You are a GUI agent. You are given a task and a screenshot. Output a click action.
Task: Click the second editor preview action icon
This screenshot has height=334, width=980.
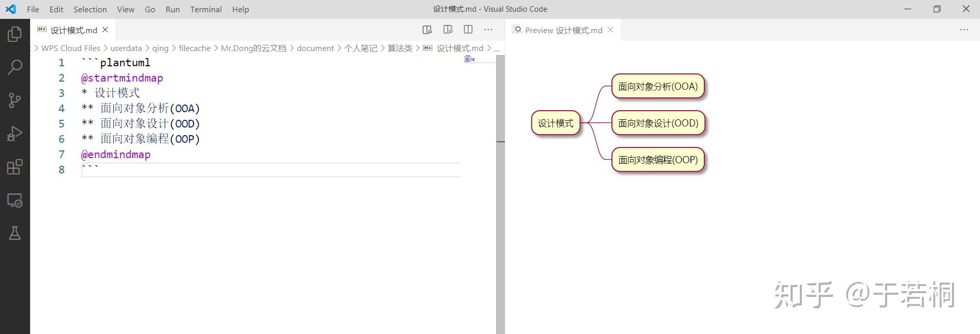pos(448,30)
